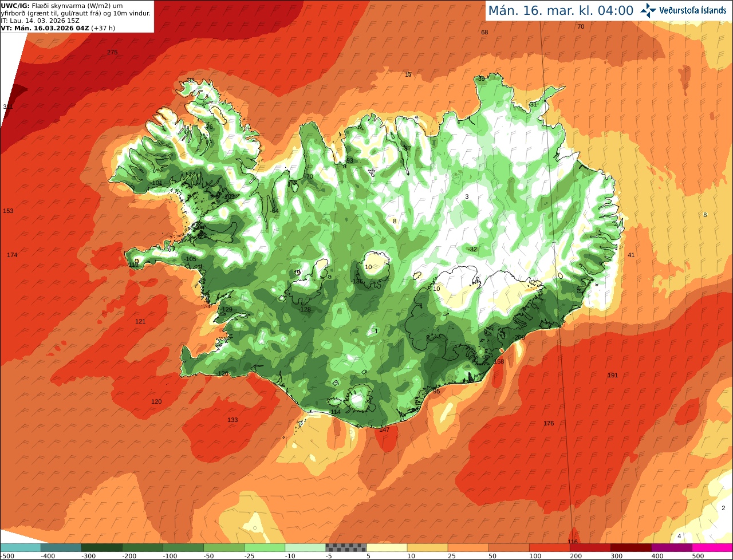Click the 120 value on the map
The width and height of the screenshot is (733, 560).
click(156, 402)
